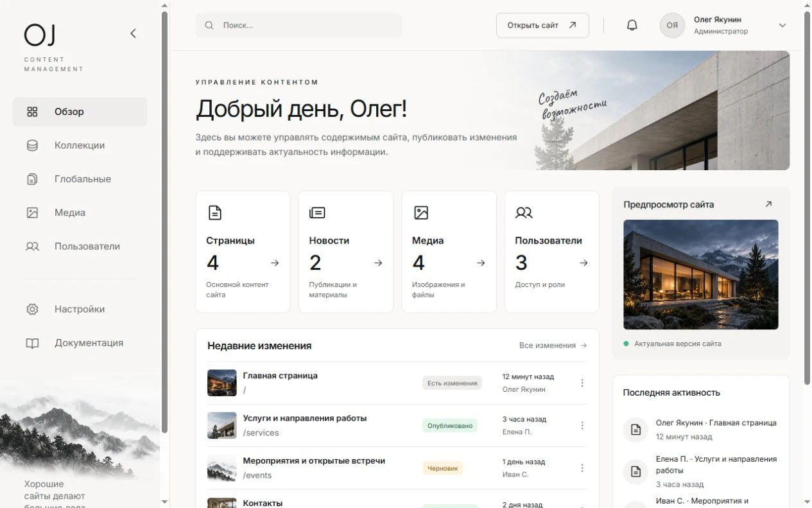
Task: Click the arrow on the Медиа card
Action: 481,263
